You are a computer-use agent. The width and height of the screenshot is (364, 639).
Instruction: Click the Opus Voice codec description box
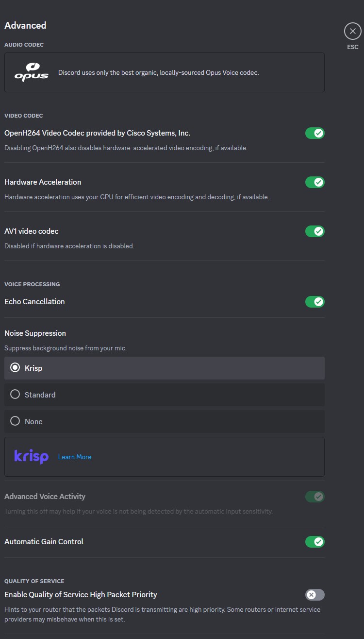165,72
